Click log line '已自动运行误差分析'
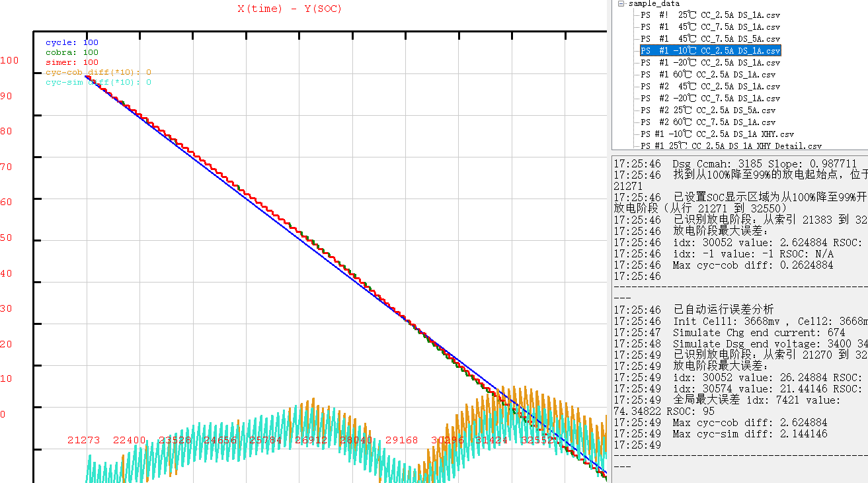 [693, 310]
